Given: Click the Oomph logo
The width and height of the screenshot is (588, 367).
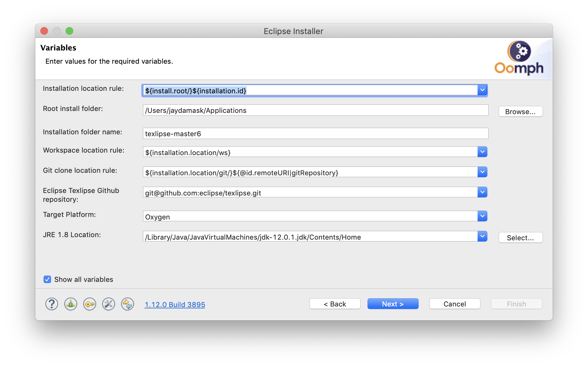Looking at the screenshot, I should [x=519, y=58].
